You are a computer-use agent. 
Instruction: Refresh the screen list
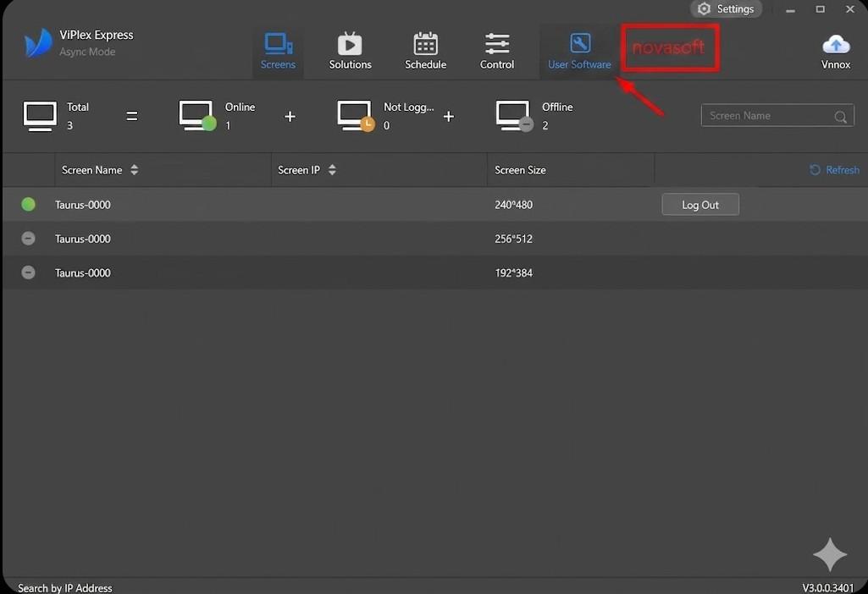tap(834, 170)
